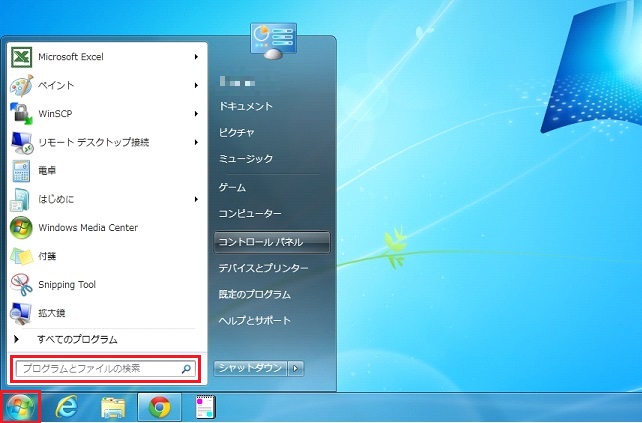Screen dimensions: 642x423
Task: Click the Sticky Notes (付箋) icon
Action: coord(21,256)
